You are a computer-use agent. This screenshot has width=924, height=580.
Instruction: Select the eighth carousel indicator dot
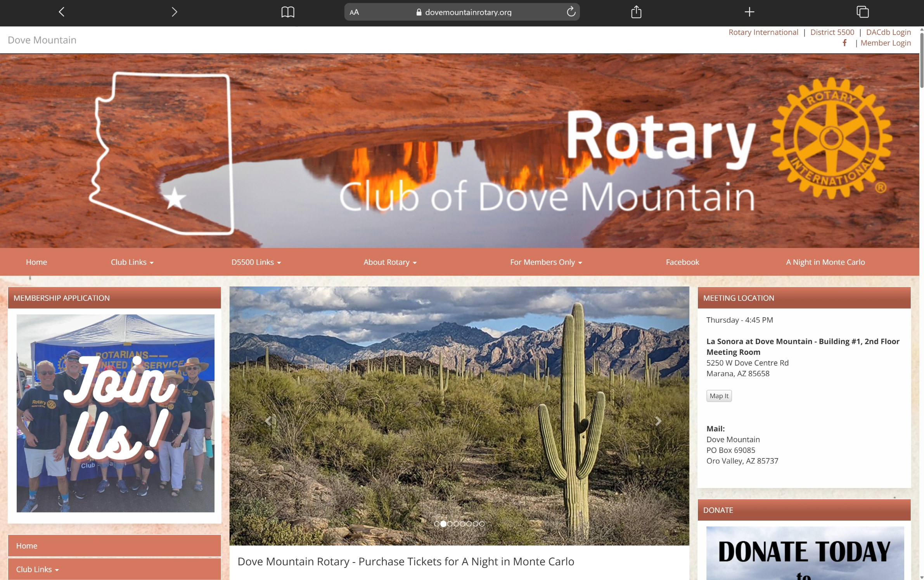(x=482, y=524)
